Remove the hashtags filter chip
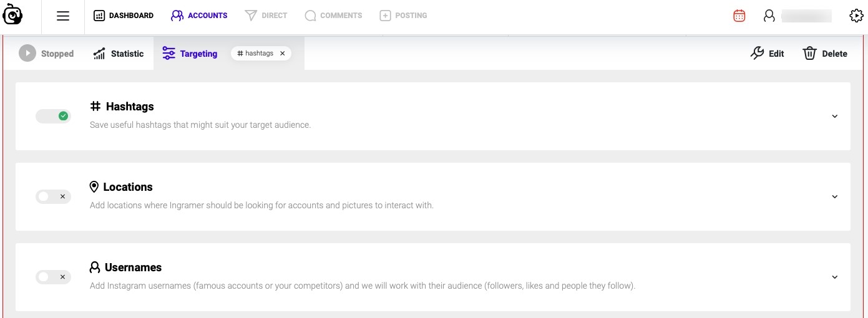868x318 pixels. (282, 54)
